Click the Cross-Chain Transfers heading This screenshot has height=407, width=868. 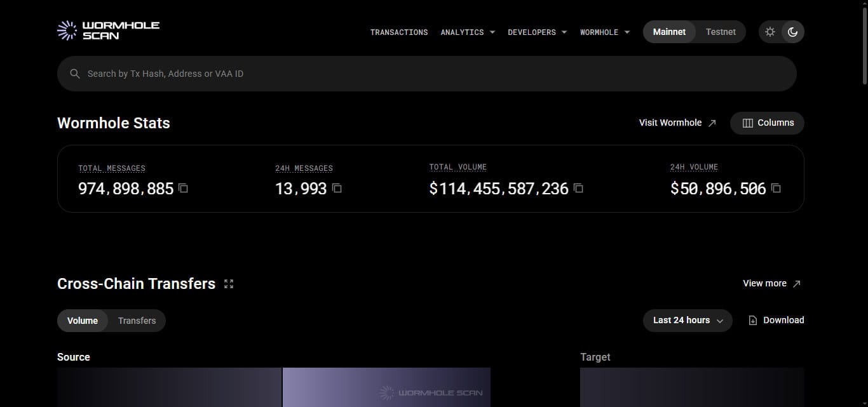(x=137, y=284)
